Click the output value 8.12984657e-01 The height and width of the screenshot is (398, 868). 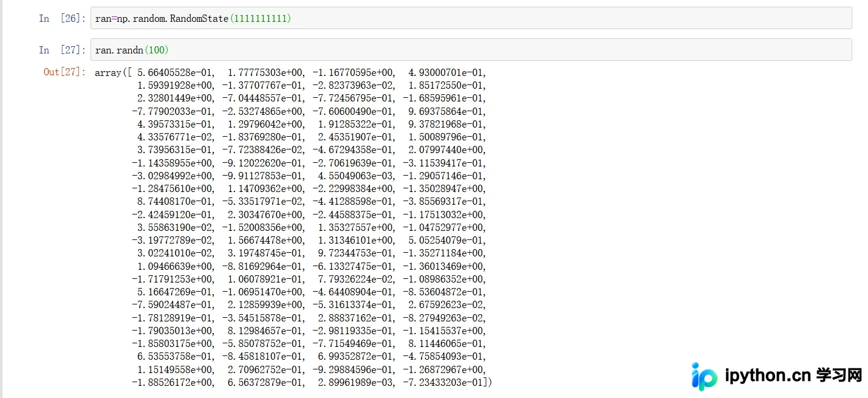point(266,331)
